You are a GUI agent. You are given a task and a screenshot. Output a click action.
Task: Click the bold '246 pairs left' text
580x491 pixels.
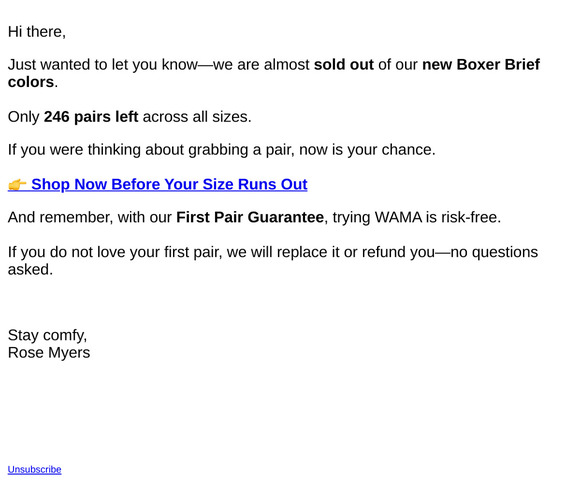coord(91,117)
